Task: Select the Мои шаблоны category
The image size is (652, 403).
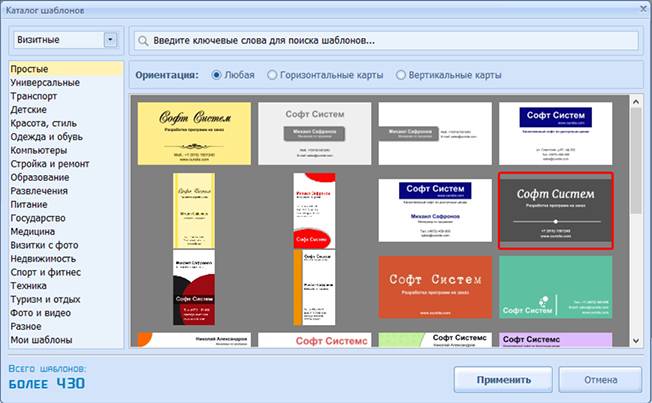Action: click(x=42, y=339)
